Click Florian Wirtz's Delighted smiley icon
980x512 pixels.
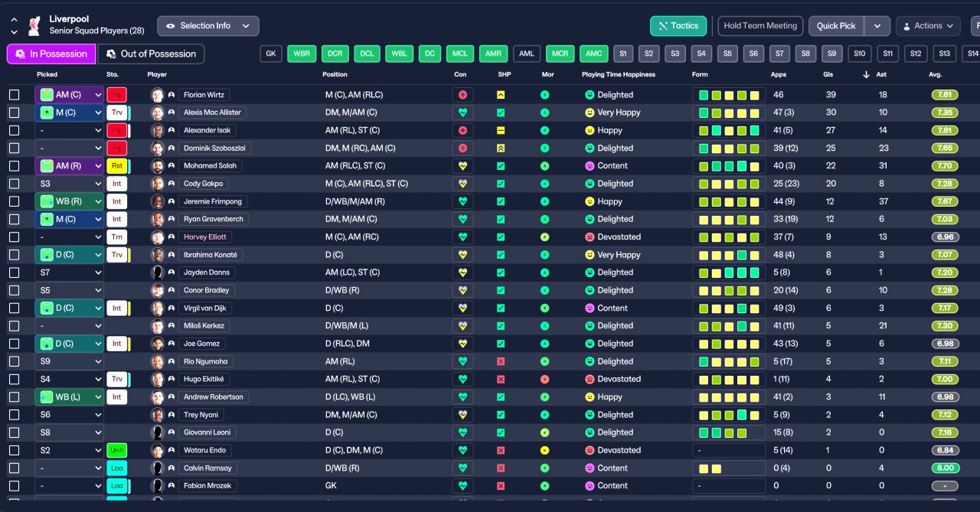coord(590,95)
